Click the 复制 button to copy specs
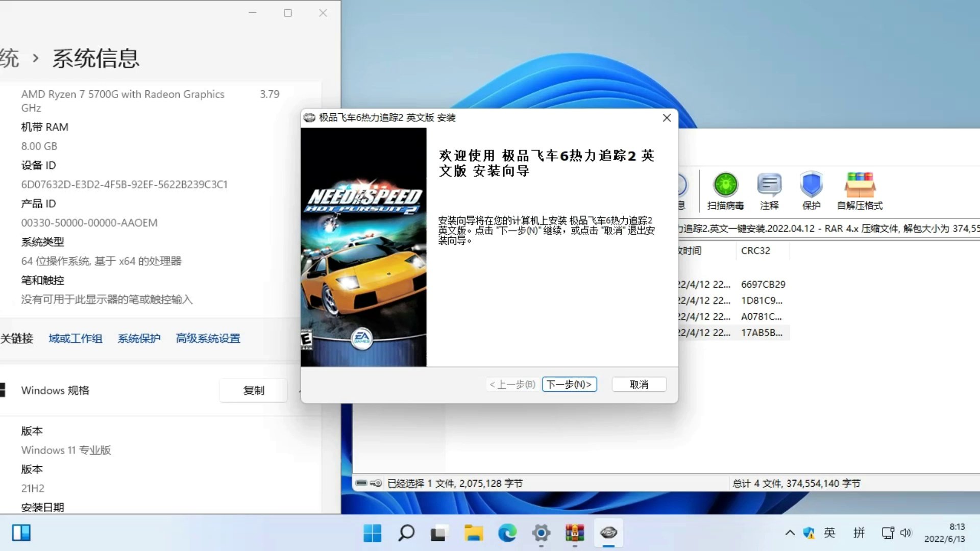Image resolution: width=980 pixels, height=551 pixels. coord(253,390)
